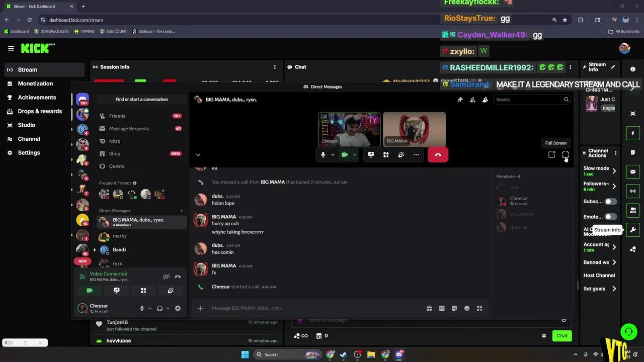Toggle noise suppression in voice panel
The image size is (644, 362).
(x=167, y=277)
